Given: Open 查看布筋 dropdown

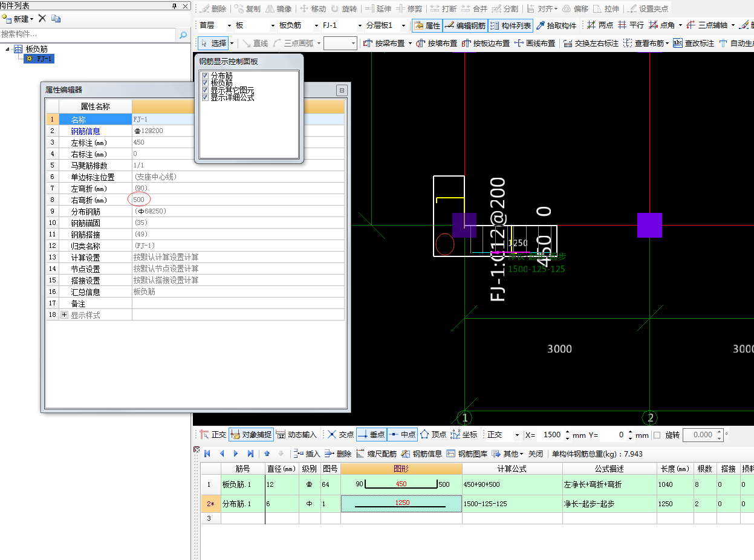Looking at the screenshot, I should click(646, 43).
